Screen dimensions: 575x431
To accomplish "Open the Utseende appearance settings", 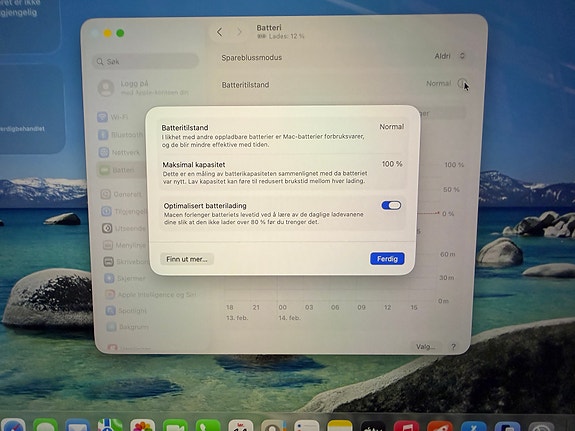I will [124, 228].
